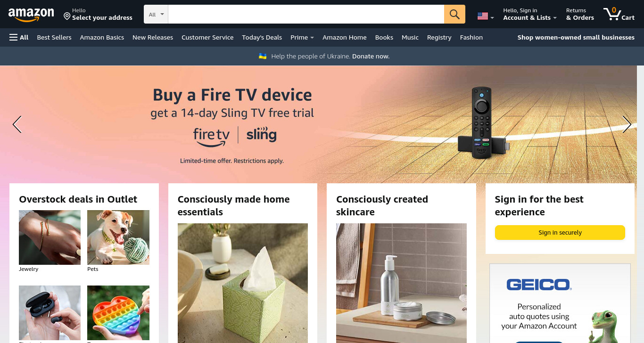The height and width of the screenshot is (343, 644).
Task: Go to Best Sellers
Action: 54,37
